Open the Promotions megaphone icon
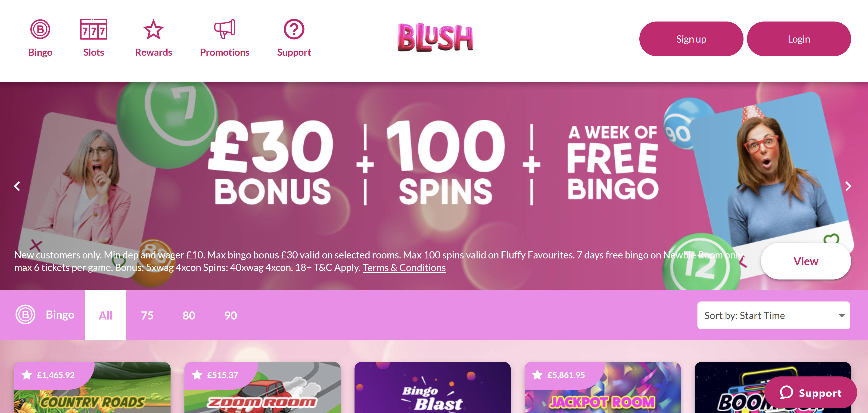 point(224,29)
